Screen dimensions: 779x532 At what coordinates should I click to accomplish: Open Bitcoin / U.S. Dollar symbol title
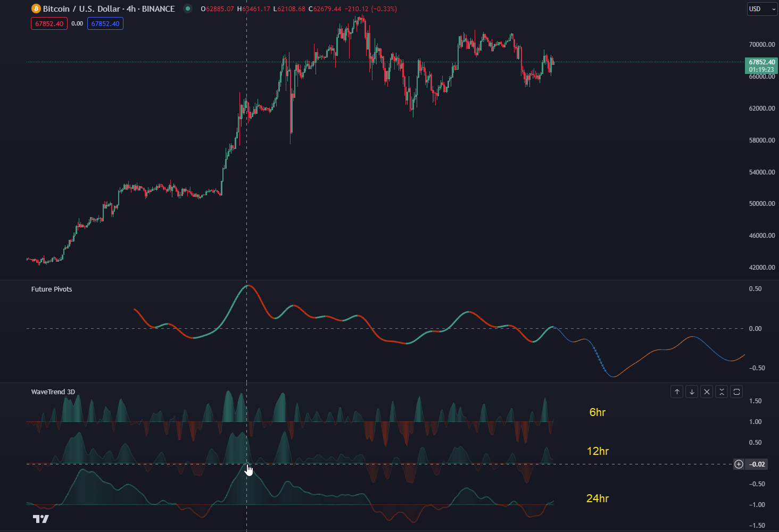(109, 9)
